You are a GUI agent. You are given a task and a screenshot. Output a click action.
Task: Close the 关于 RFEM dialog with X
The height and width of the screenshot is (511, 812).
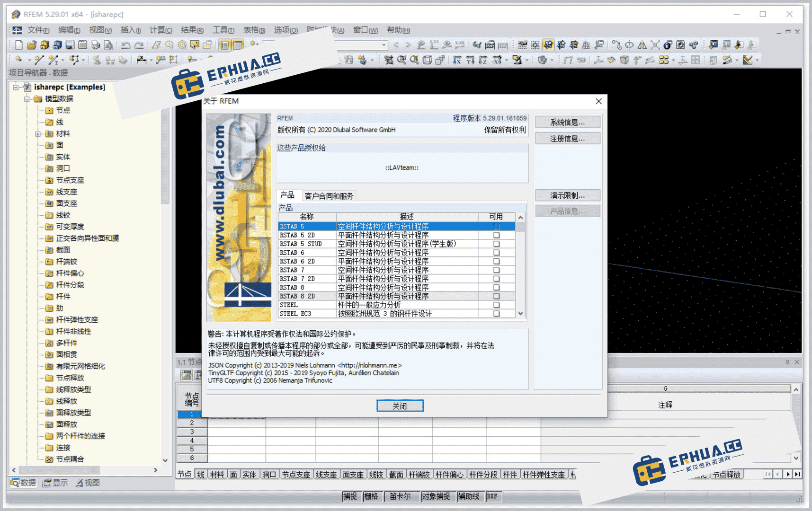(x=598, y=101)
